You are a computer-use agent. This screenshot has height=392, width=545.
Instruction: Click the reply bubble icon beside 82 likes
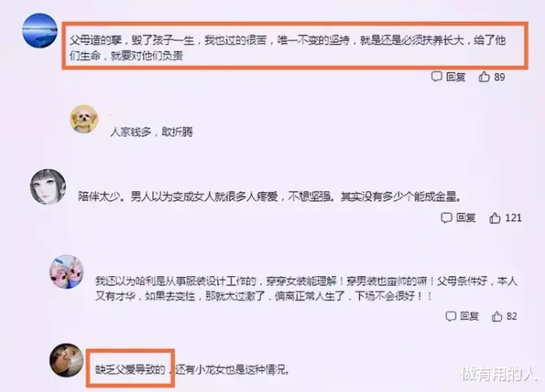pyautogui.click(x=451, y=317)
